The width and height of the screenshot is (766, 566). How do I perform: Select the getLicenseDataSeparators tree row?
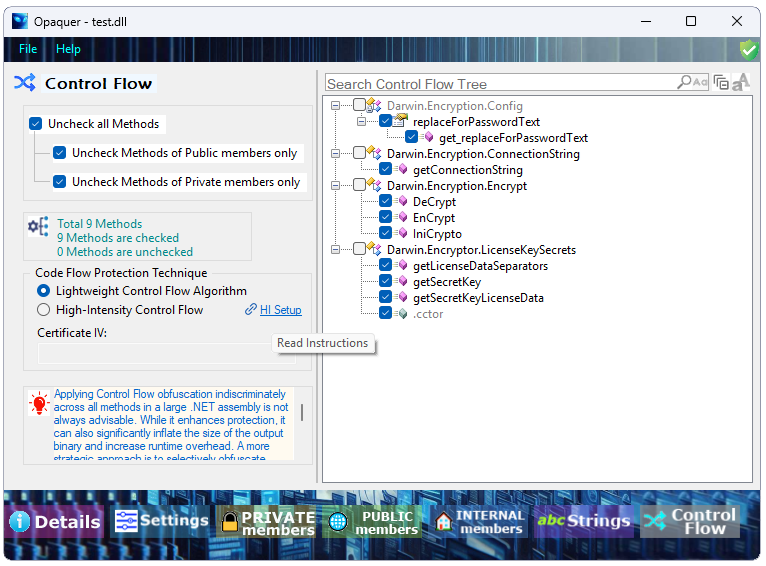(480, 266)
